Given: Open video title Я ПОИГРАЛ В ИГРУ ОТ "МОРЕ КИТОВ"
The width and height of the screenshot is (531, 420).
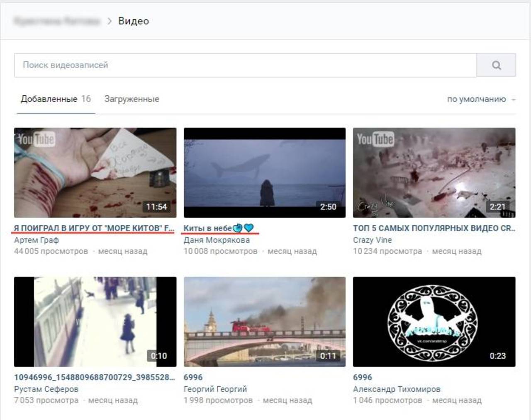Looking at the screenshot, I should pos(94,228).
